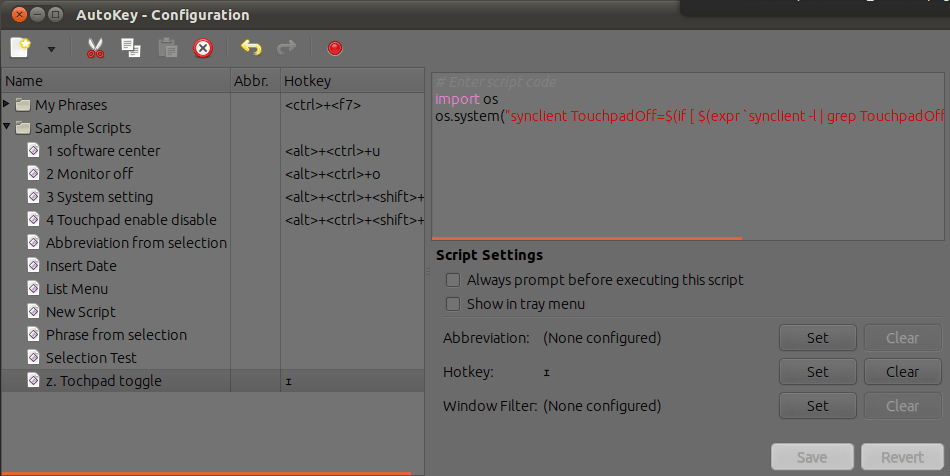Collapse the Sample Scripts folder
950x476 pixels.
6,127
